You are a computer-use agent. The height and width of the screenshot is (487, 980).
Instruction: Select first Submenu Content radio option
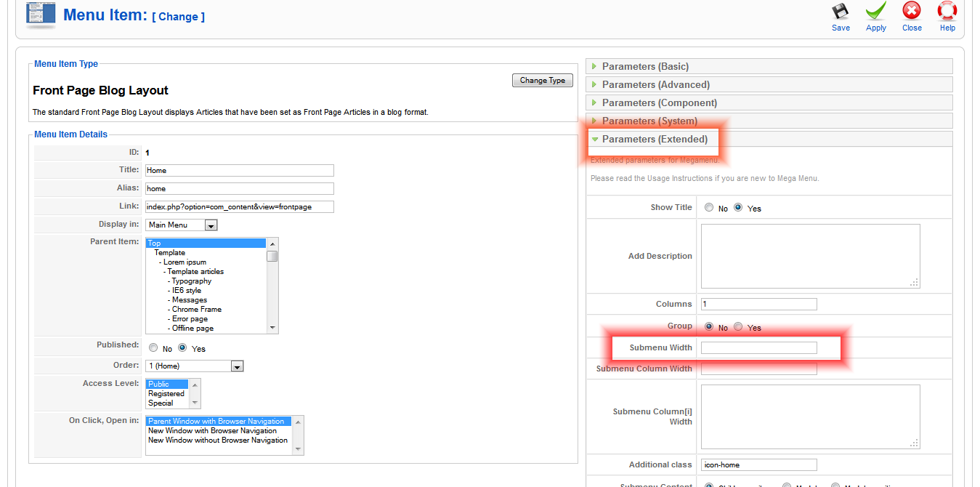(709, 485)
